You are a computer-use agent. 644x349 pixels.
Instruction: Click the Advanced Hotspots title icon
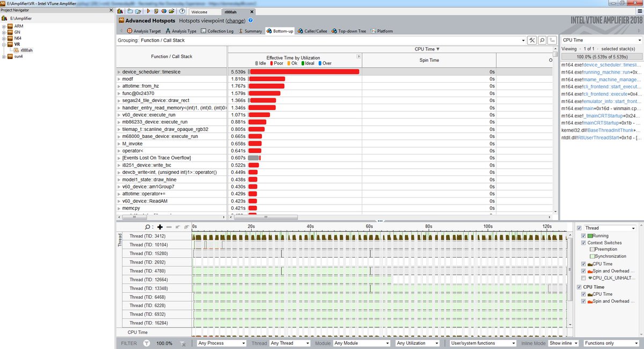121,20
